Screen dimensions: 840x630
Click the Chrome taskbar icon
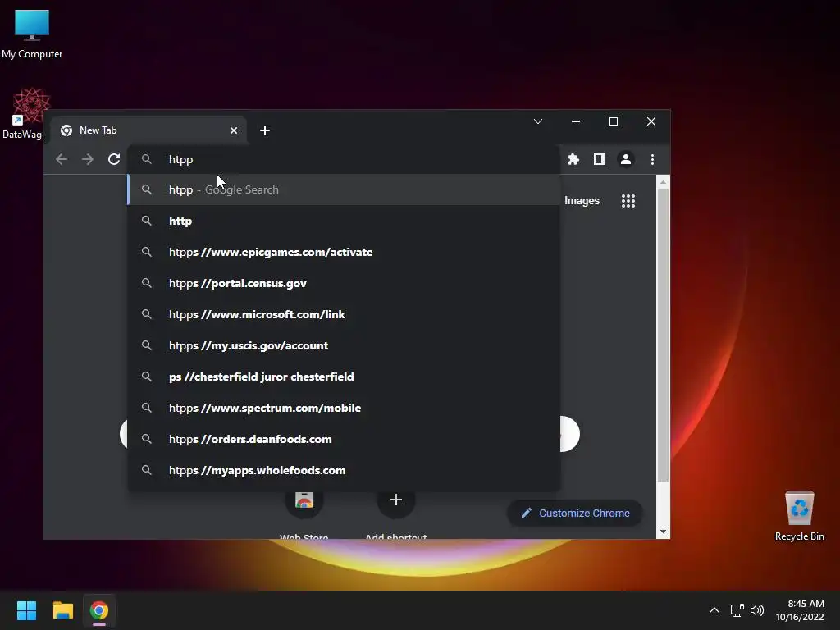(x=99, y=610)
